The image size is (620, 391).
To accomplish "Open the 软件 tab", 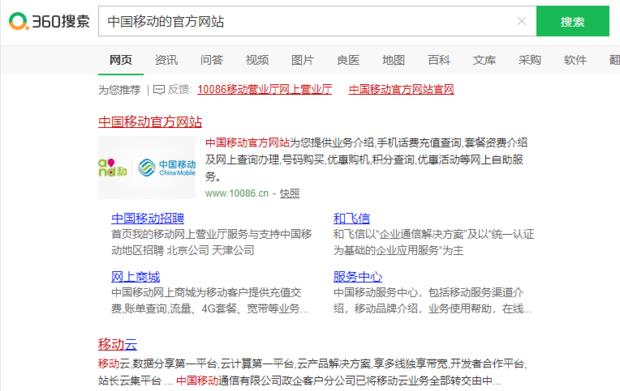I will point(575,60).
